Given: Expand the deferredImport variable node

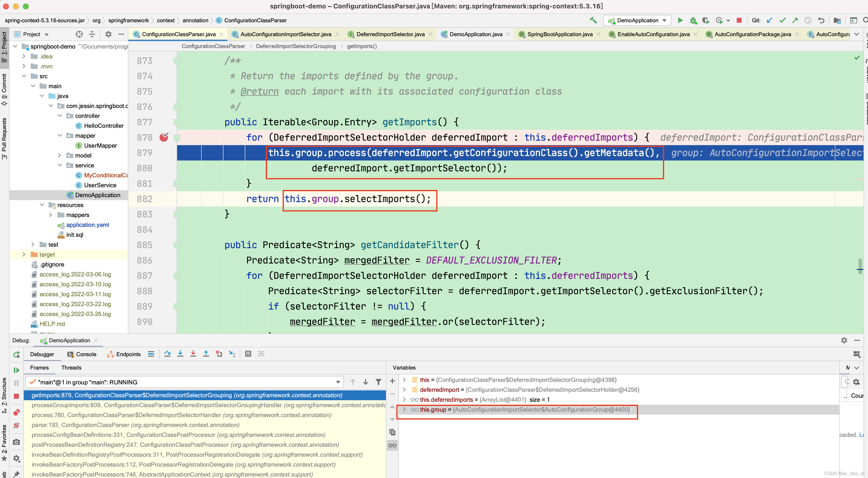Looking at the screenshot, I should click(x=405, y=390).
